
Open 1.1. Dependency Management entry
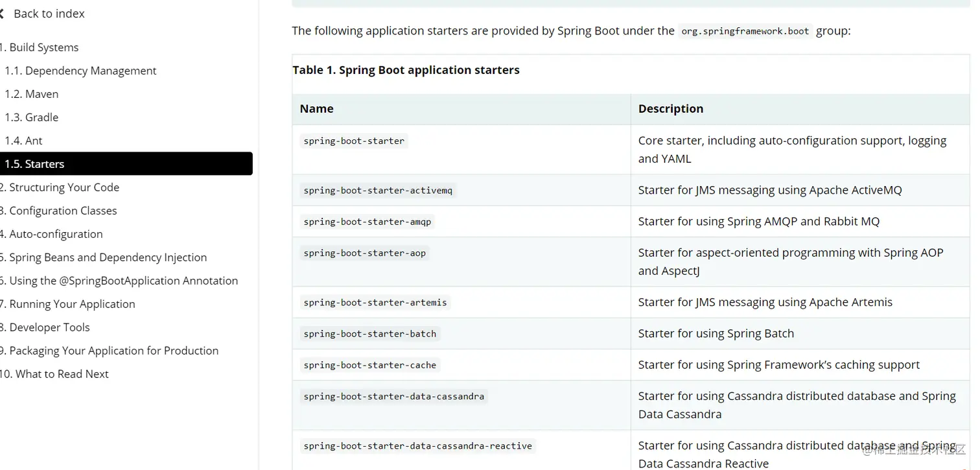[x=80, y=71]
